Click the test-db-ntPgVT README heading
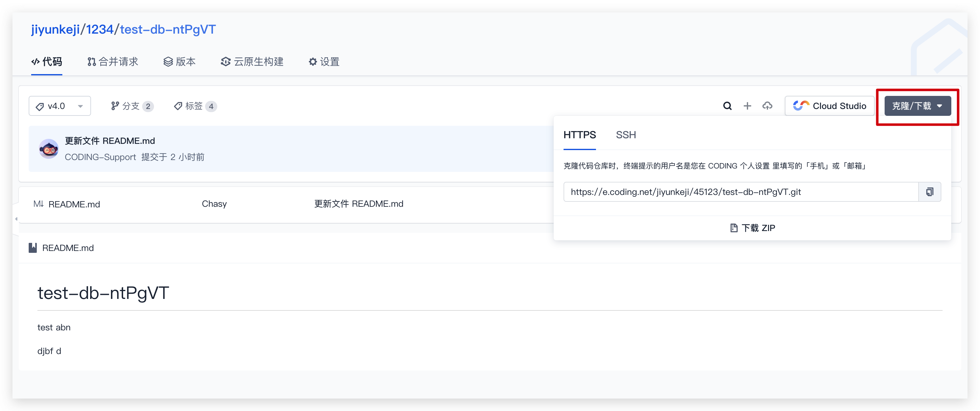Viewport: 980px width, 411px height. (103, 293)
